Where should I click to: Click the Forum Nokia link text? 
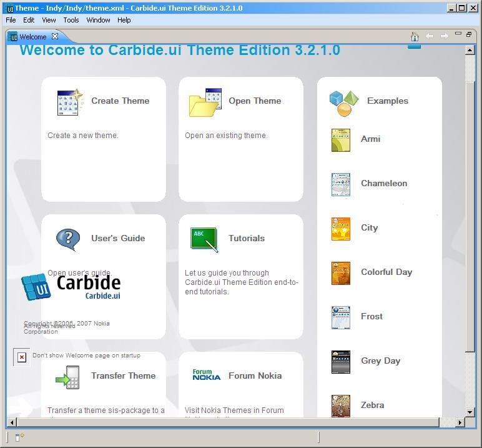pos(255,376)
